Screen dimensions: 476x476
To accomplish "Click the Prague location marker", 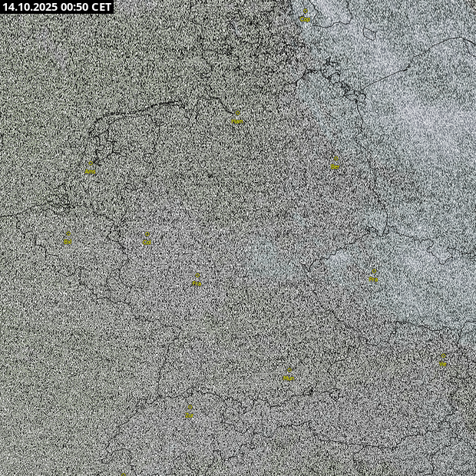I will pos(373,272).
